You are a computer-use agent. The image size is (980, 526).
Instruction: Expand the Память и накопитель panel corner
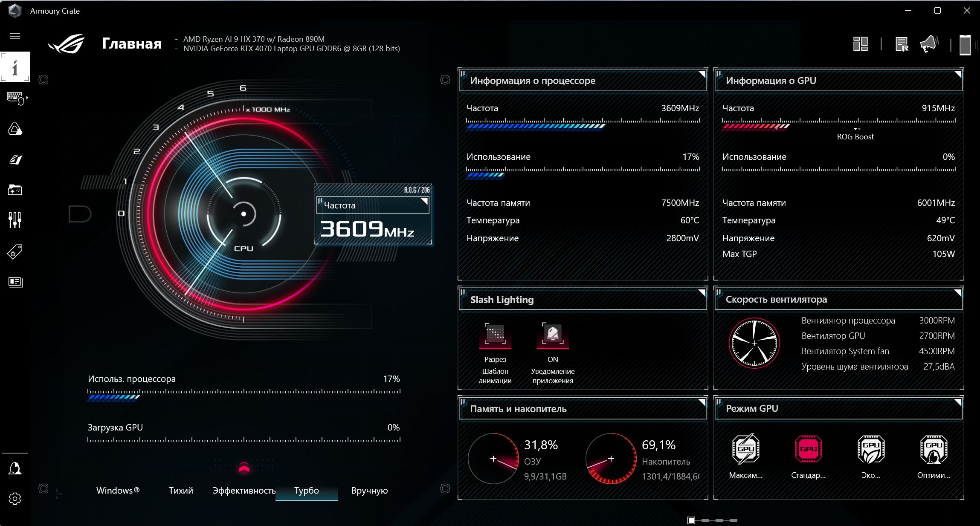pos(702,402)
